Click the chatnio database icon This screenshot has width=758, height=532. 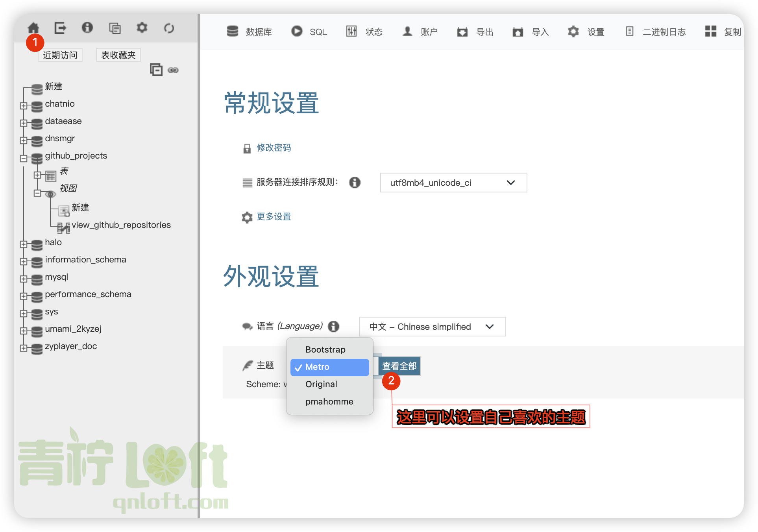point(37,106)
